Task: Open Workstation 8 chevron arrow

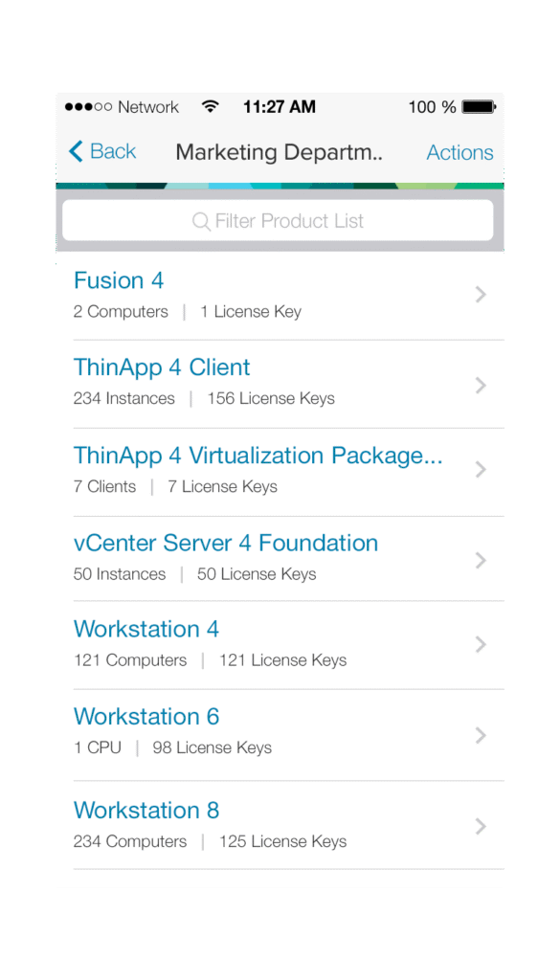Action: coord(481,826)
